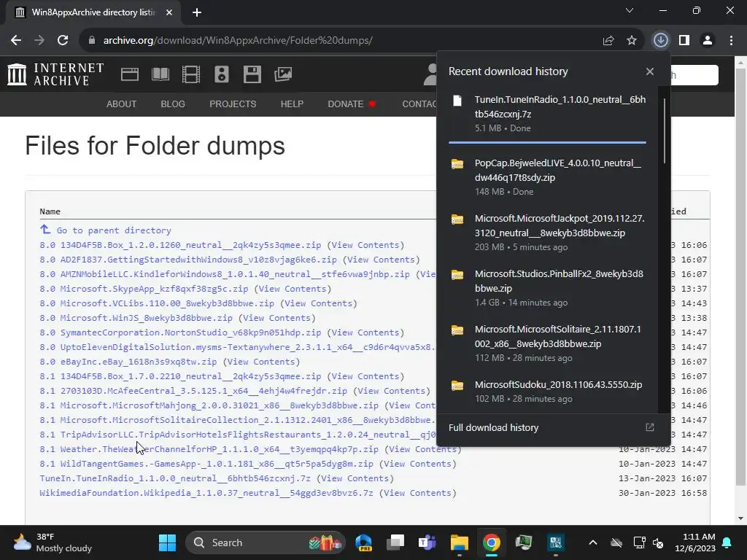Open the Images icon in Archive header

coord(283,74)
